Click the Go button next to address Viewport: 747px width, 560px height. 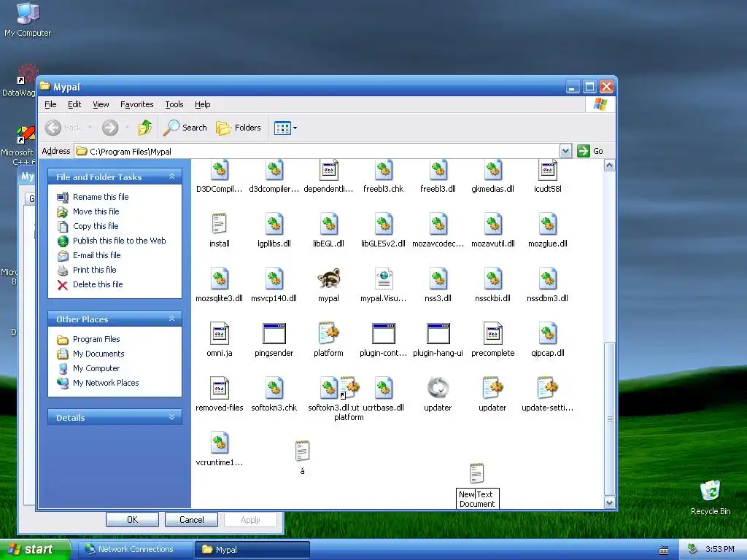pyautogui.click(x=590, y=151)
